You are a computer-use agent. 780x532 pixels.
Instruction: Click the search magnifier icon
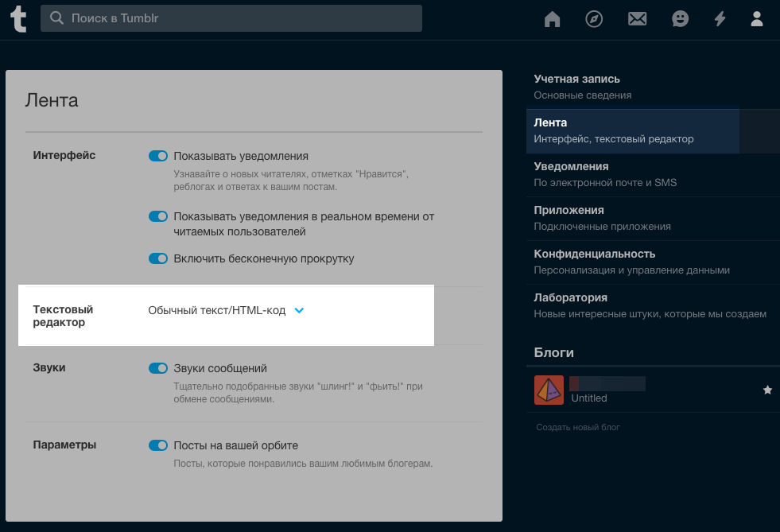56,18
